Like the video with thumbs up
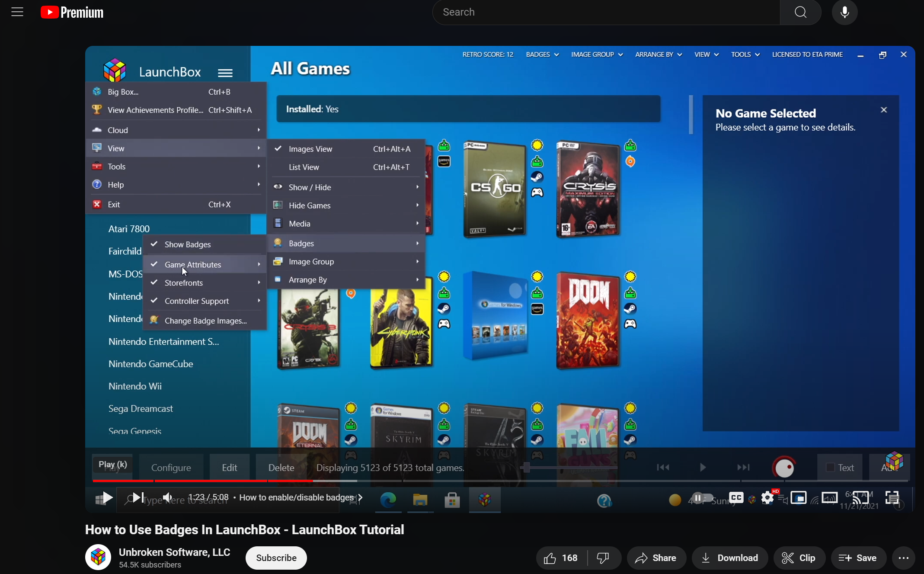Viewport: 924px width, 574px height. click(x=561, y=558)
